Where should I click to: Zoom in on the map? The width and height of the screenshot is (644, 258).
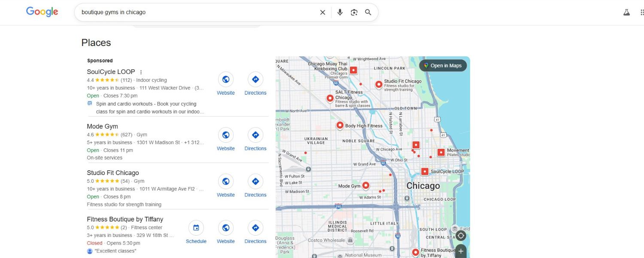(461, 251)
